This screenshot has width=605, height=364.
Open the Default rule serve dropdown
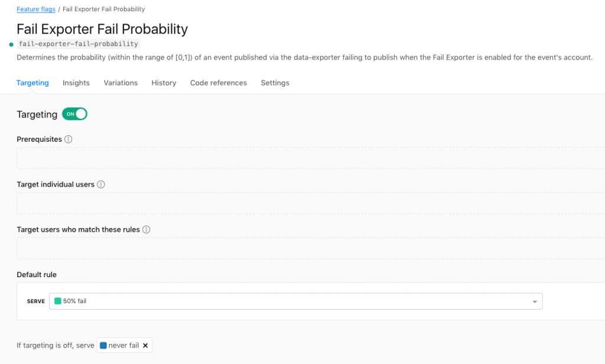point(295,301)
